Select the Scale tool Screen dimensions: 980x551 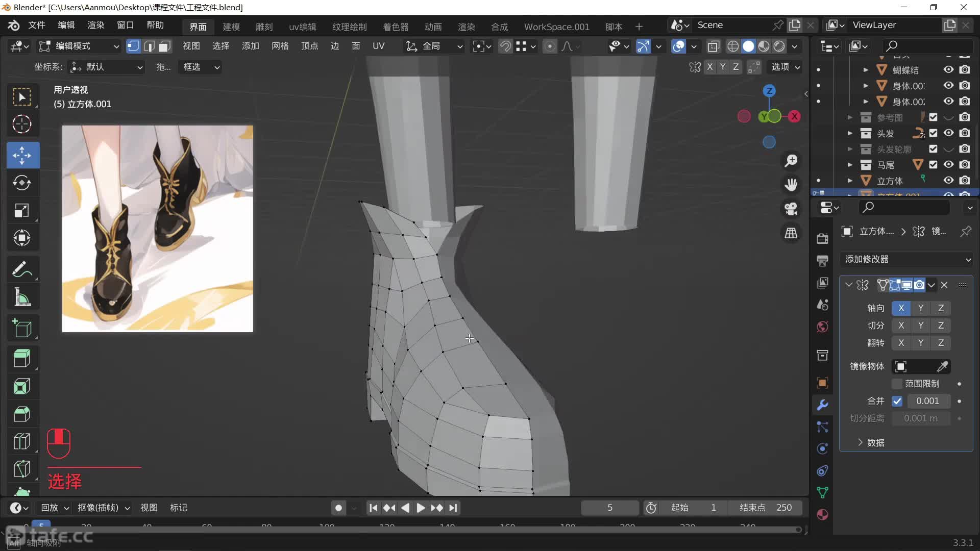click(22, 210)
